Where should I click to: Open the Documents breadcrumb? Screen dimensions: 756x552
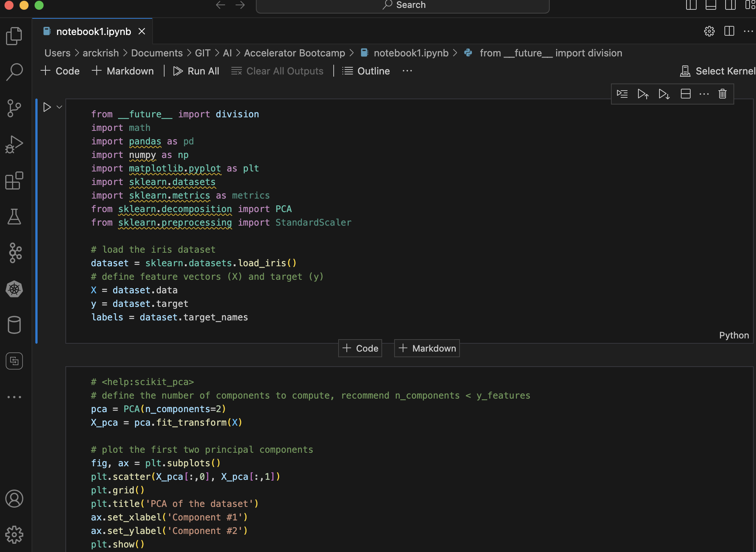[157, 53]
